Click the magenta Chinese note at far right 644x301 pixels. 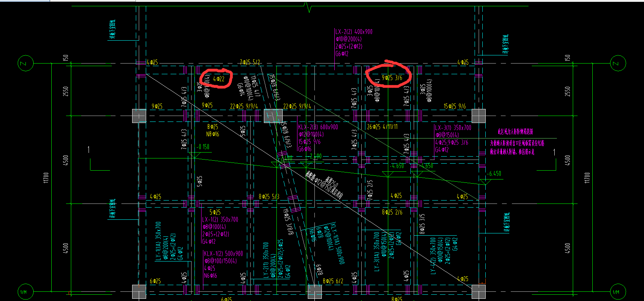[x=517, y=142]
